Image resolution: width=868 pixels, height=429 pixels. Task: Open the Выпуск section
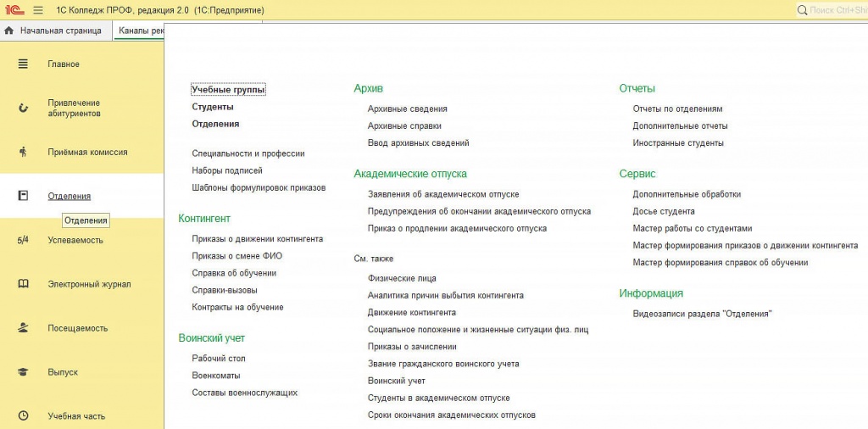tap(63, 372)
